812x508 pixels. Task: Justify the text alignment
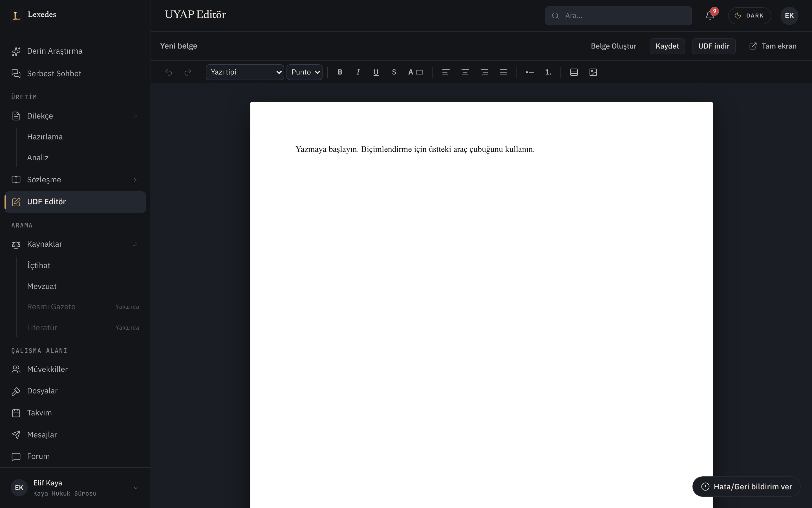[x=503, y=72]
